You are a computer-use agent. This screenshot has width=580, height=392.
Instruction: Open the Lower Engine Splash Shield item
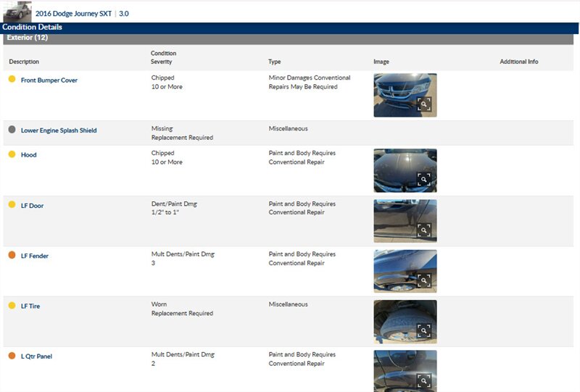[x=59, y=130]
